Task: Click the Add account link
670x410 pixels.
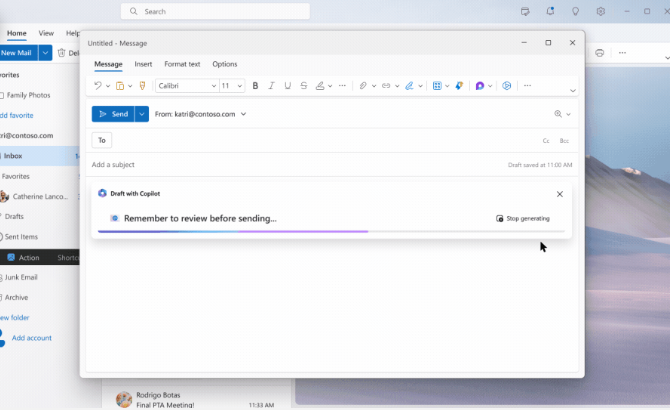Action: (x=32, y=338)
